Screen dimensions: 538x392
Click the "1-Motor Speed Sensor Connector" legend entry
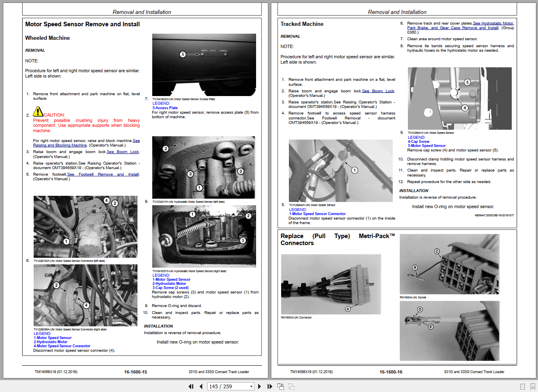tap(317, 214)
